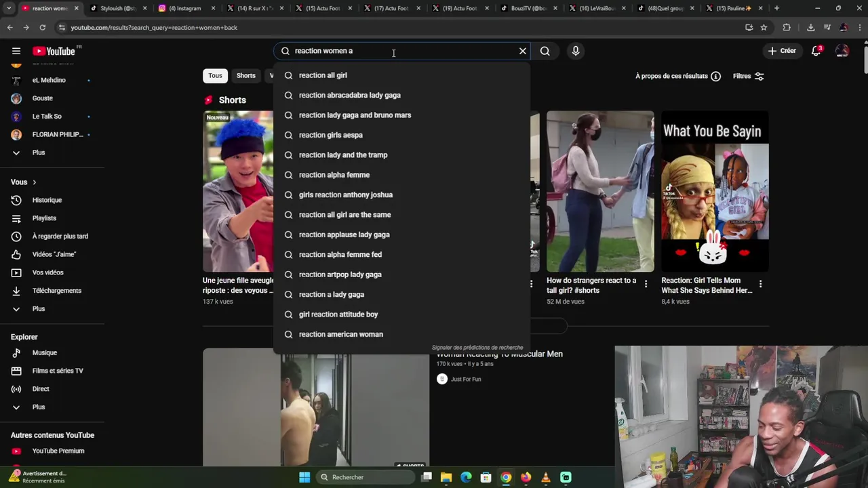Open more options for 'How do strangers react'
This screenshot has height=488, width=868.
[646, 284]
